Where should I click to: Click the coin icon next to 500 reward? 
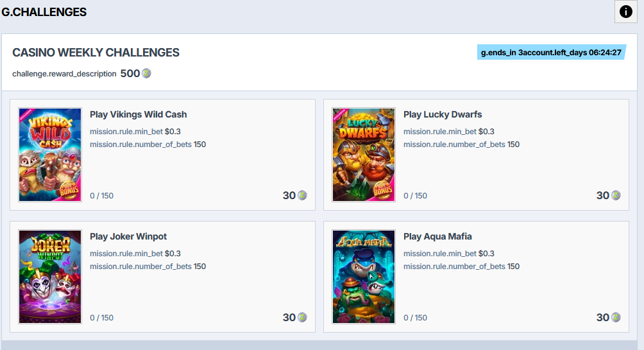click(146, 73)
